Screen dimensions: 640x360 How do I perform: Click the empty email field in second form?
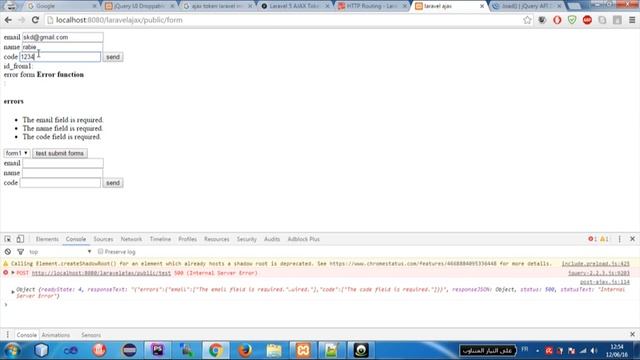point(62,163)
